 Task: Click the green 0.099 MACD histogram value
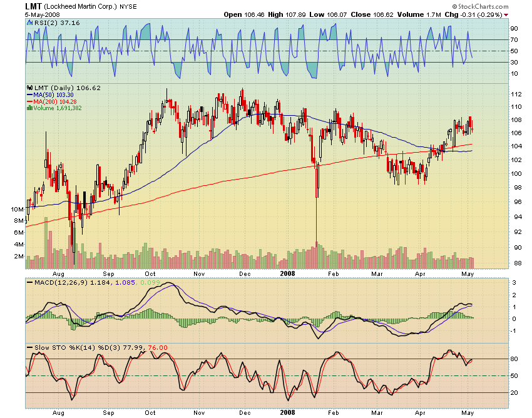150,282
